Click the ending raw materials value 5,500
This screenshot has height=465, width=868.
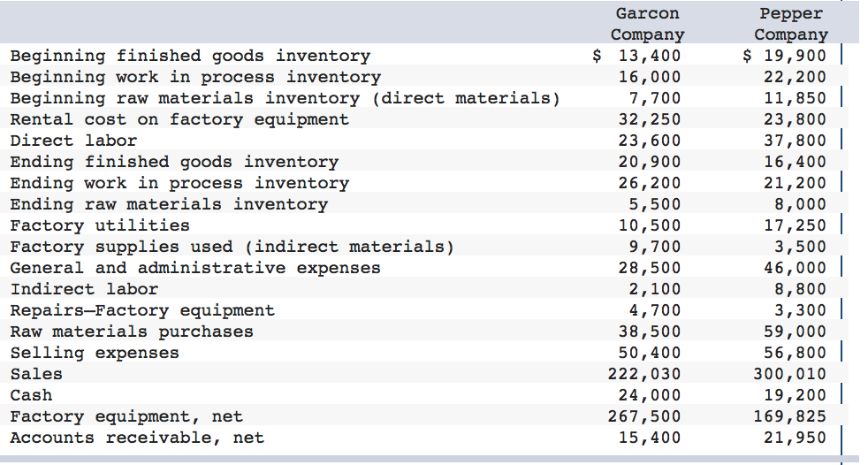pos(655,204)
